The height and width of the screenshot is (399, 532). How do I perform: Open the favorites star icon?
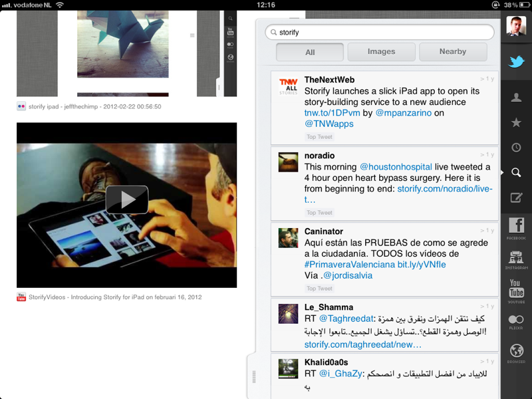516,122
